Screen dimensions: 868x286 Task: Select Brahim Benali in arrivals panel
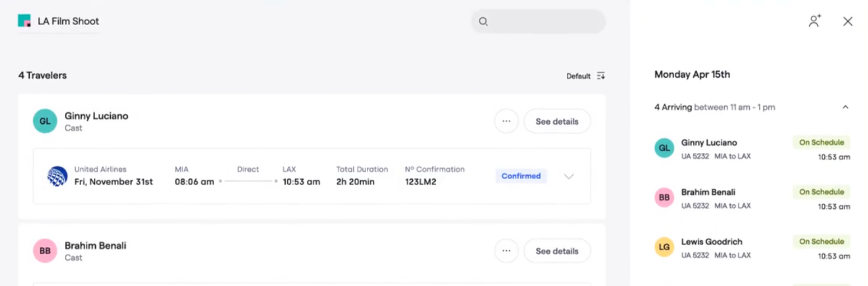[x=708, y=193]
